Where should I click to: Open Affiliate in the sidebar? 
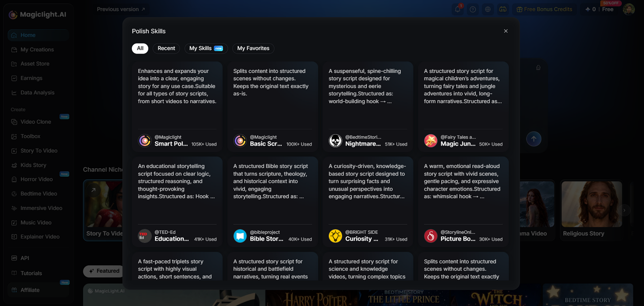pos(38,290)
